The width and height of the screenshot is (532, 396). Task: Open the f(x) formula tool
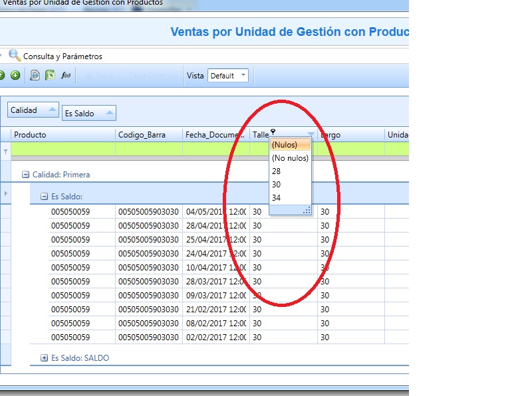[x=66, y=75]
